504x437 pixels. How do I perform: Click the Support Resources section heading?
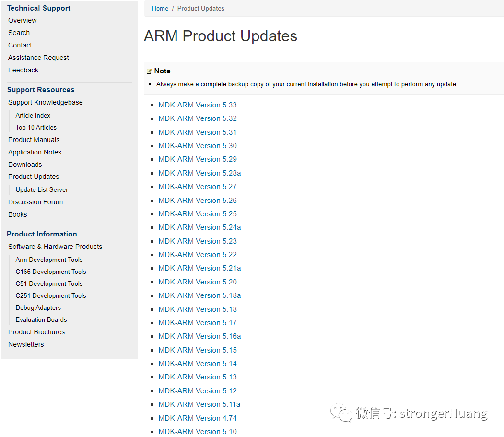[41, 90]
